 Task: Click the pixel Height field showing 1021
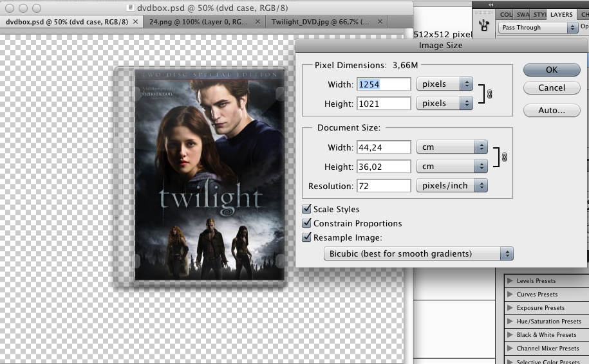[384, 103]
